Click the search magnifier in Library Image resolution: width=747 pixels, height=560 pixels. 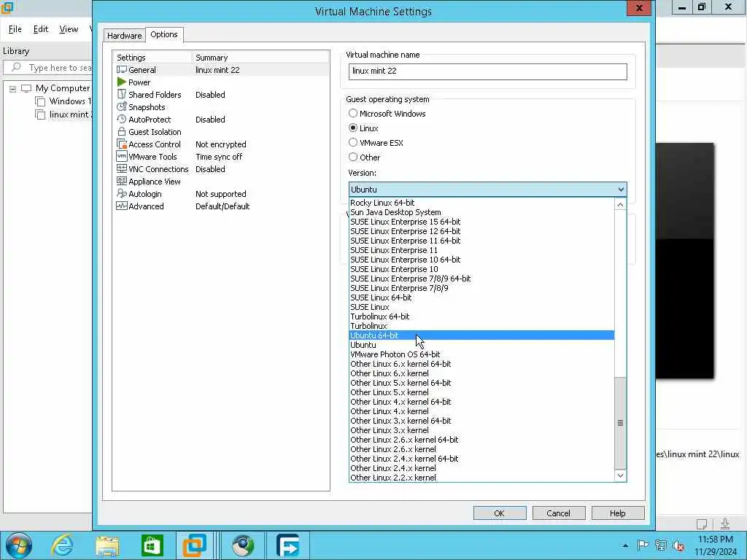pos(16,67)
